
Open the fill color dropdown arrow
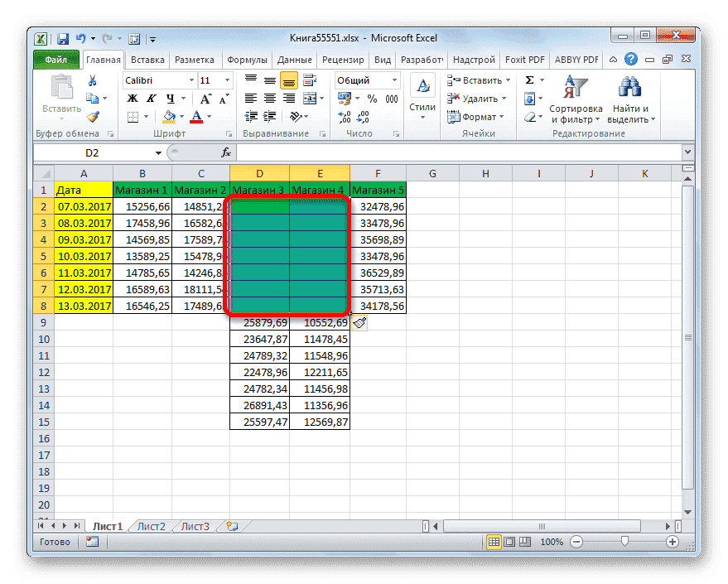point(181,116)
